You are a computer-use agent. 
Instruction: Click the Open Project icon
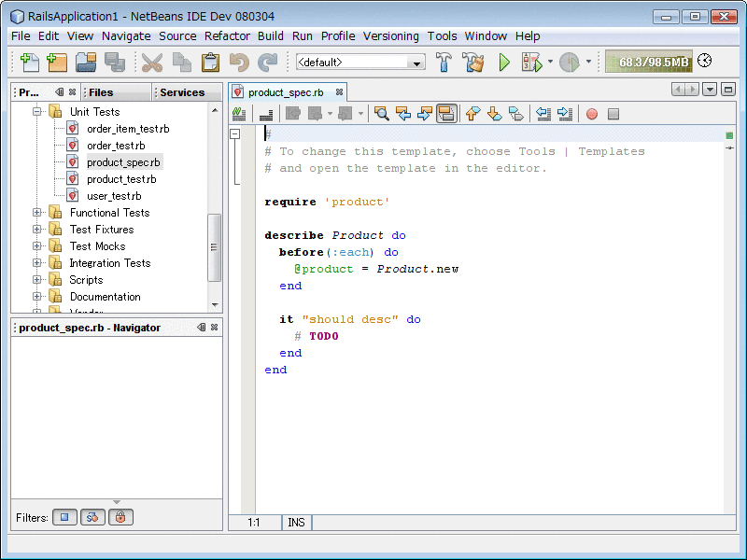coord(86,63)
